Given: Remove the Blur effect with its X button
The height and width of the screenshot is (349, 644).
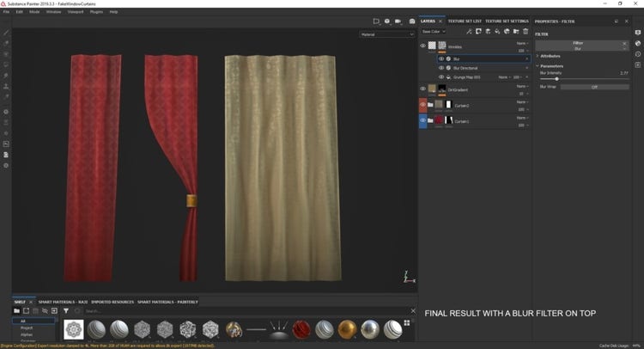Looking at the screenshot, I should click(527, 59).
